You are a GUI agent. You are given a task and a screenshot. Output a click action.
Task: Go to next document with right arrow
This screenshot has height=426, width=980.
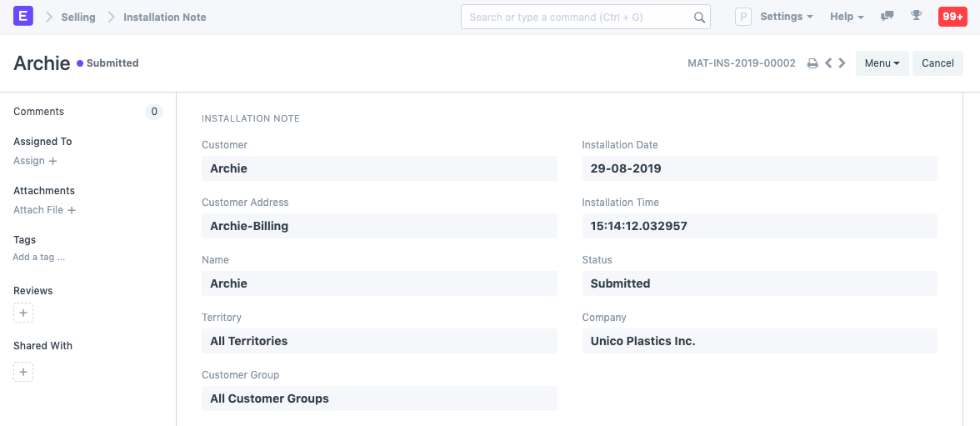point(842,63)
